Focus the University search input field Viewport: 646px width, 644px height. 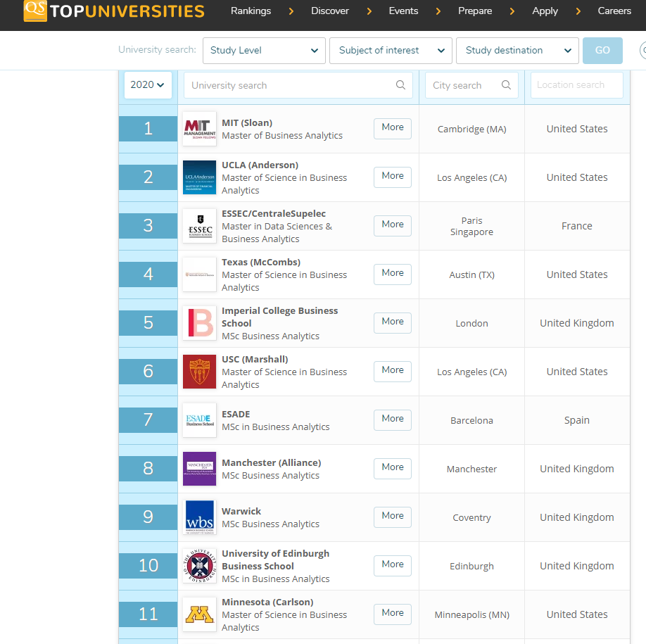point(298,85)
